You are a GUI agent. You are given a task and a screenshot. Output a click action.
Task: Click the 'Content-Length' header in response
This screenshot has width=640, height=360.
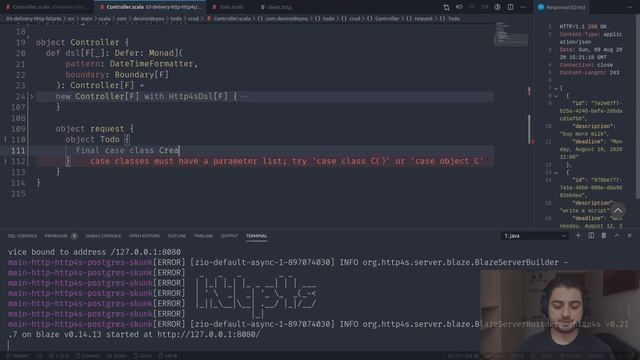[583, 73]
